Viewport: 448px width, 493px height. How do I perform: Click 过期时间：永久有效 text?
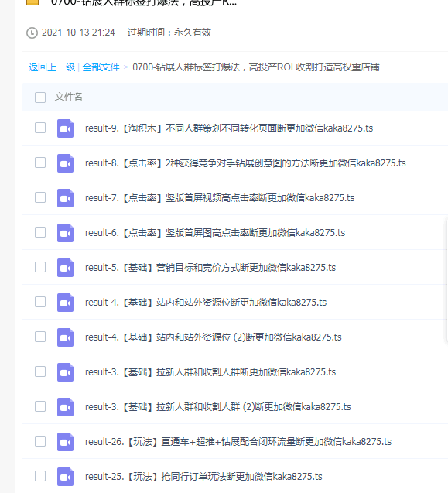(169, 33)
